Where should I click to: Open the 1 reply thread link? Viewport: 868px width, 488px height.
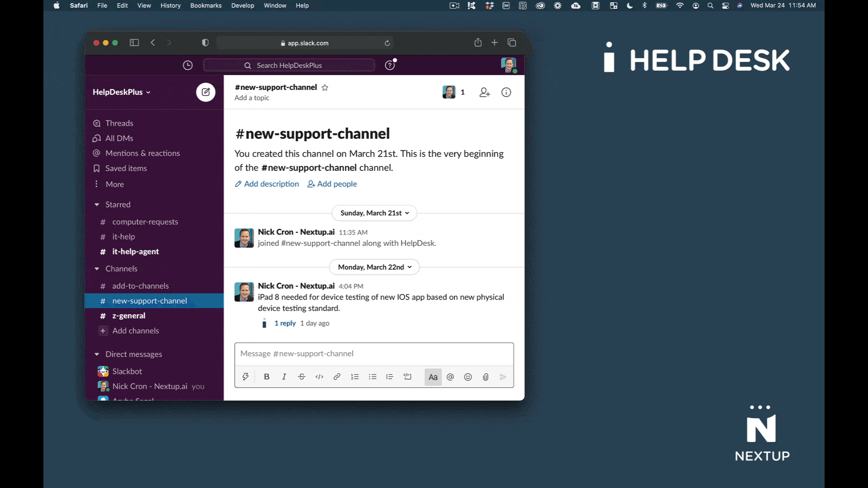(285, 324)
